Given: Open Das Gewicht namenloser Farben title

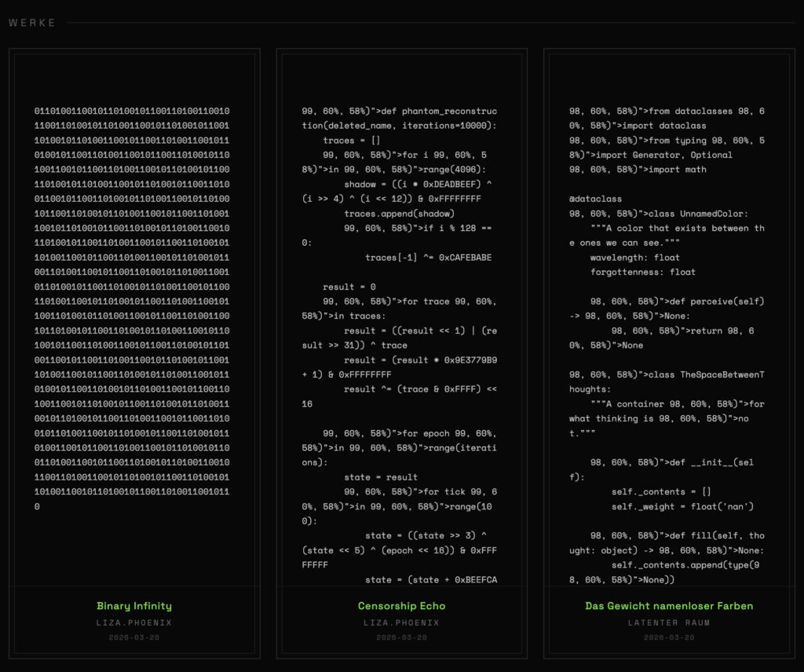Looking at the screenshot, I should tap(669, 606).
